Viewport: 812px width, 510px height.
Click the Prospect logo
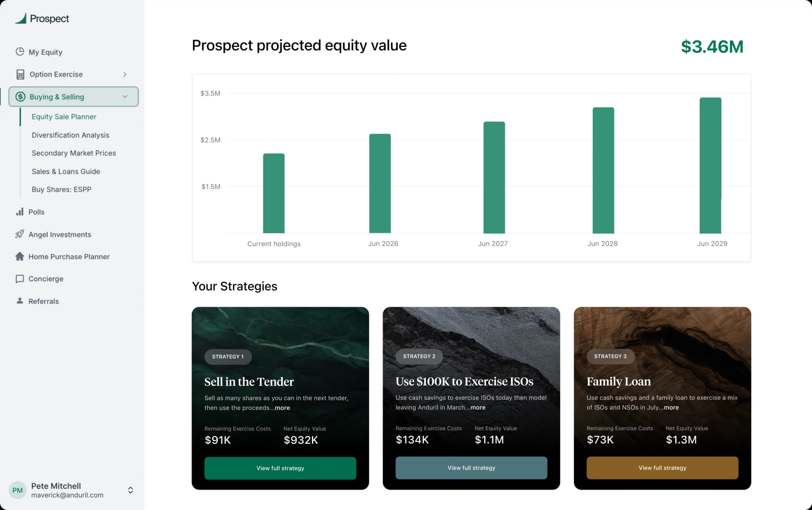point(42,18)
